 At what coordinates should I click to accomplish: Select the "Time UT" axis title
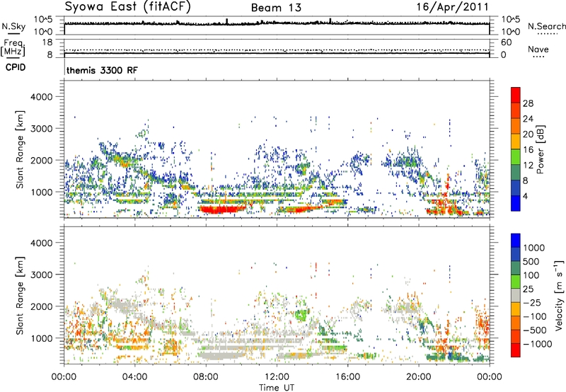277,388
